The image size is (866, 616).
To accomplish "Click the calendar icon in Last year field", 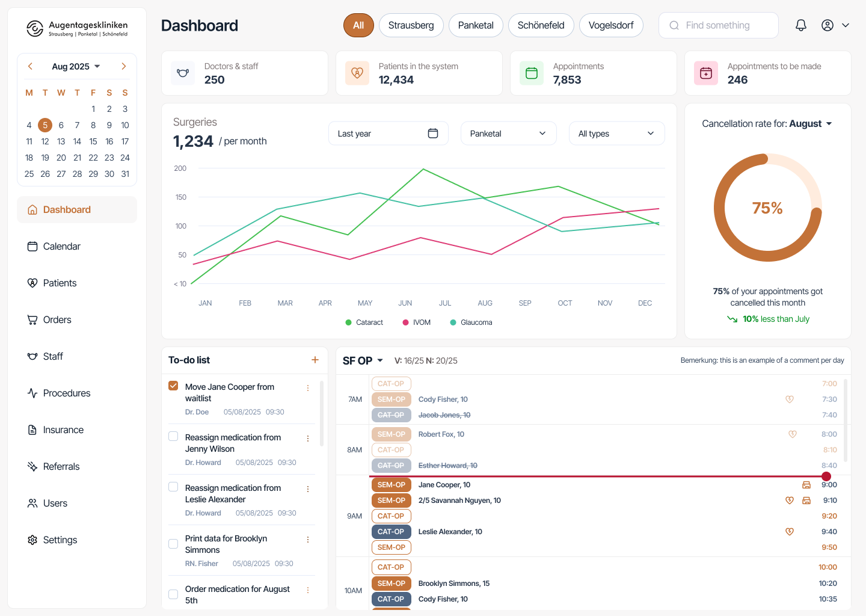I will 432,134.
